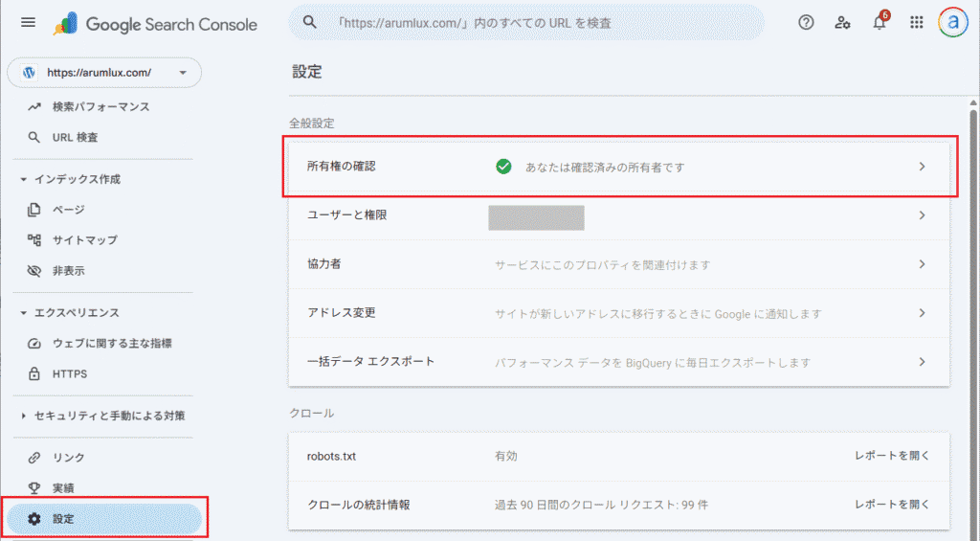980x541 pixels.
Task: Open 非表示 menu item label
Action: coord(69,271)
